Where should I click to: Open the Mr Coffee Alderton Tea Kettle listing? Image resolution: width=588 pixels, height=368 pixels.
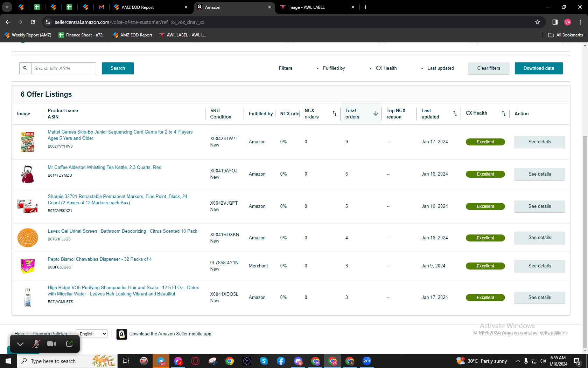[105, 168]
